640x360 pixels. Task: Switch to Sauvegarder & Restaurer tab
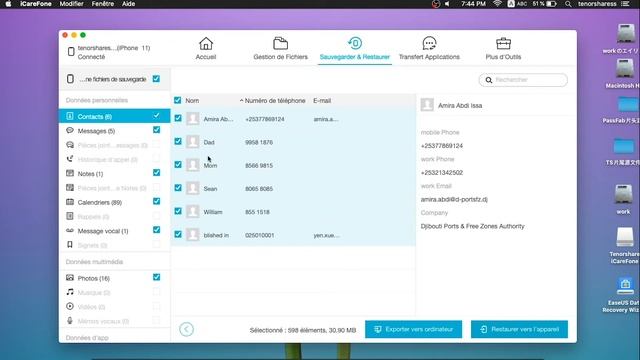pos(355,49)
